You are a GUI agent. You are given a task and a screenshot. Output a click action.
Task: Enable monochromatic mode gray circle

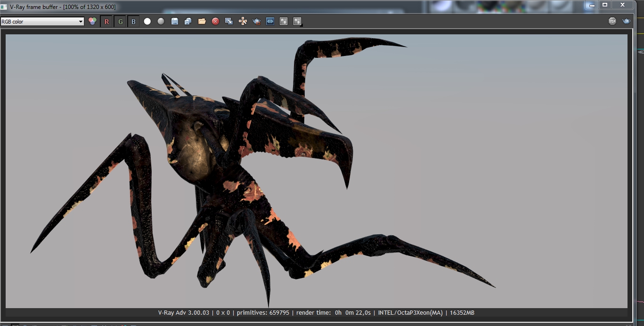tap(161, 21)
